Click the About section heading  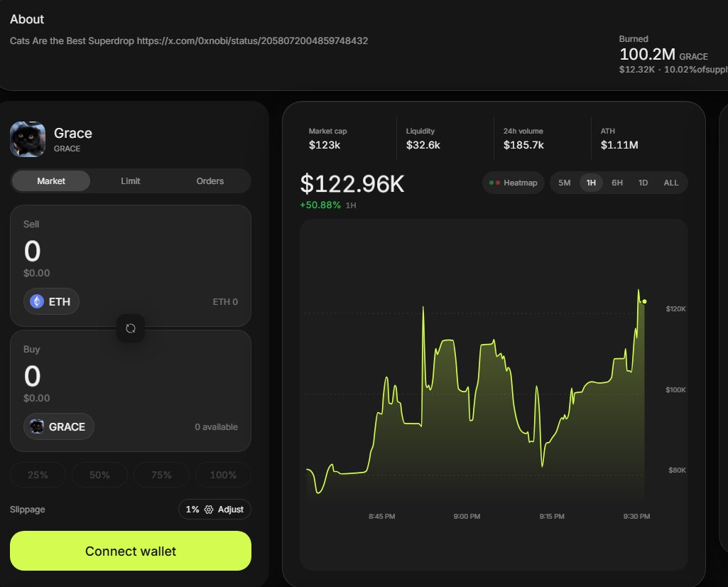[x=27, y=19]
